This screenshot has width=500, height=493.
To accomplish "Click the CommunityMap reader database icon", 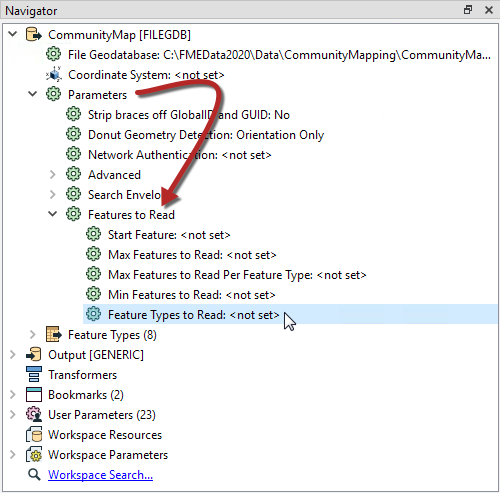I will point(34,35).
